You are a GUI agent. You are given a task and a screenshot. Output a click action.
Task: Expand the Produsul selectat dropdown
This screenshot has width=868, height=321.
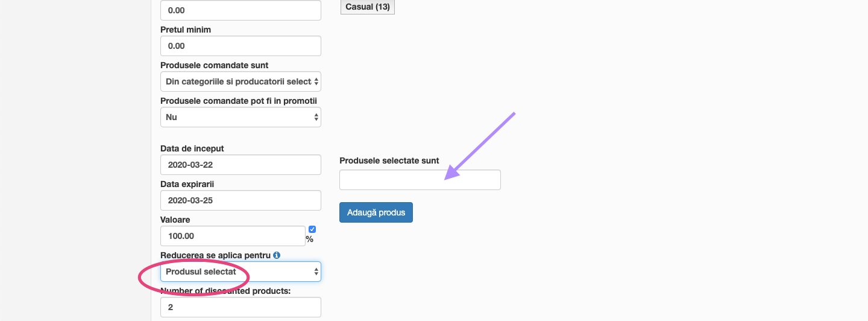(241, 272)
